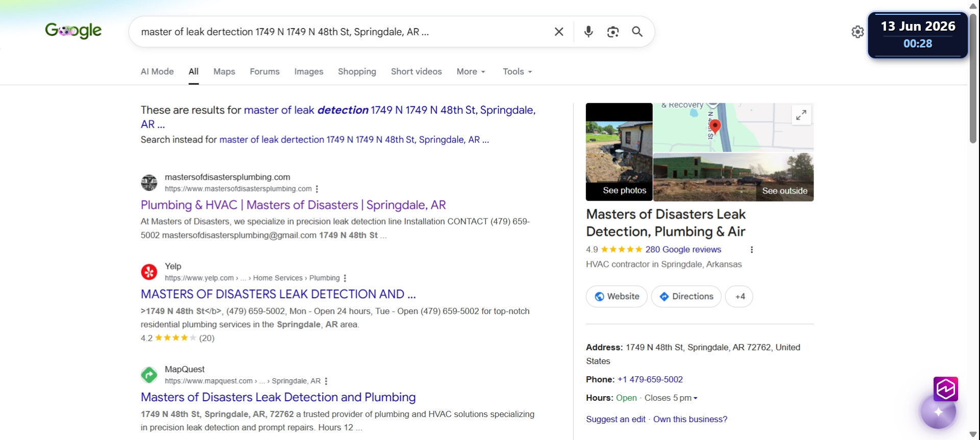Submit search with magnifying glass icon
980x440 pixels.
coord(637,32)
